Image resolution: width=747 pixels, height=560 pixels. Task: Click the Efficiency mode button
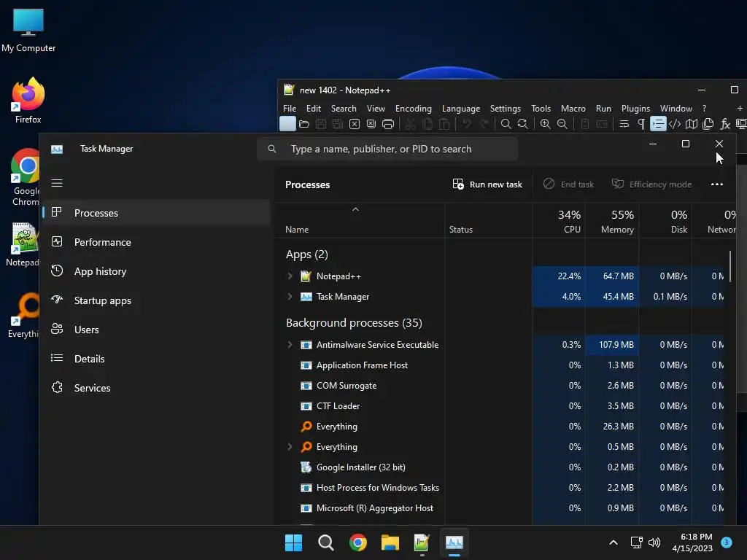(651, 184)
